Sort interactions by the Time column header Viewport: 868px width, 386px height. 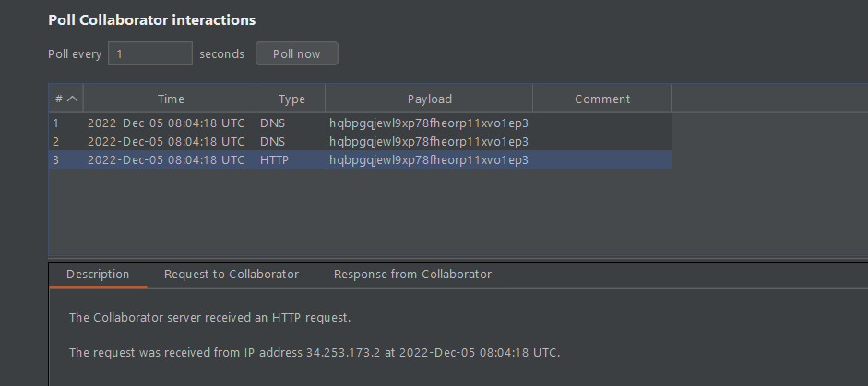[170, 99]
